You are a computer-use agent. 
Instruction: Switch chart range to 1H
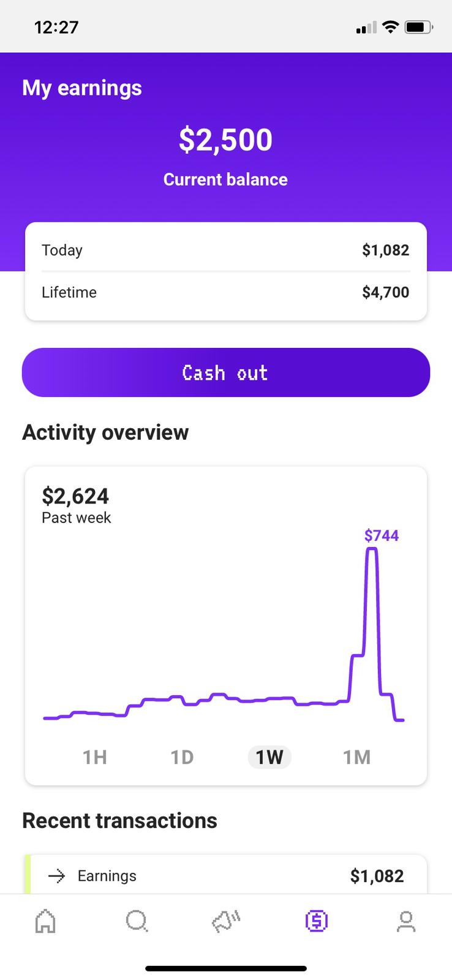95,757
